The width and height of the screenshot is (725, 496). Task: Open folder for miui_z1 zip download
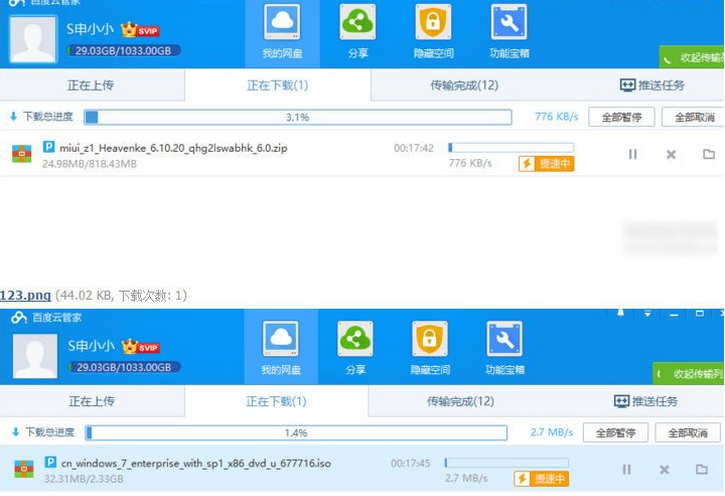709,154
